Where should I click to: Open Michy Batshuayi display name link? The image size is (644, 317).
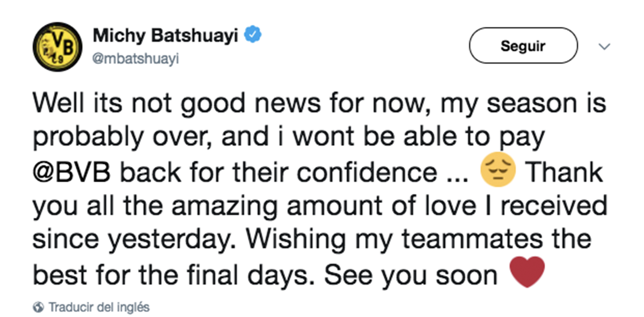[165, 37]
